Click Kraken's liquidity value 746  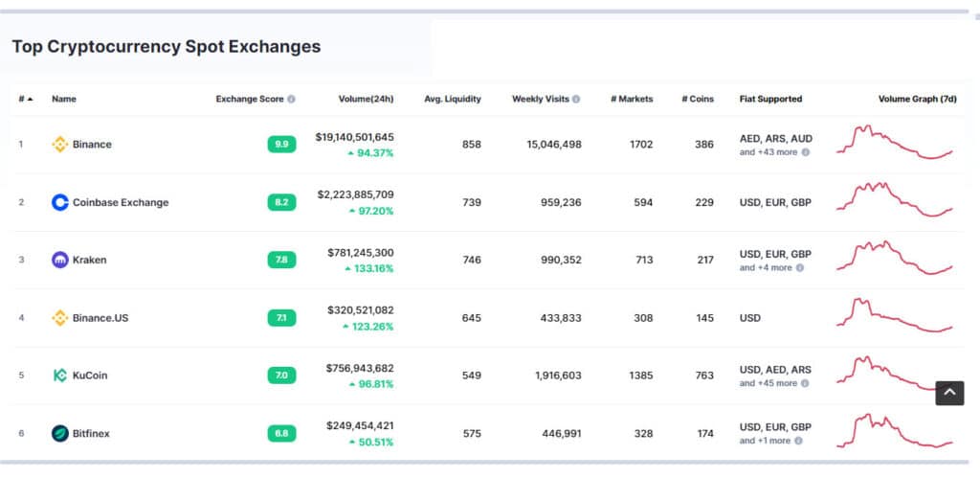[x=472, y=260]
